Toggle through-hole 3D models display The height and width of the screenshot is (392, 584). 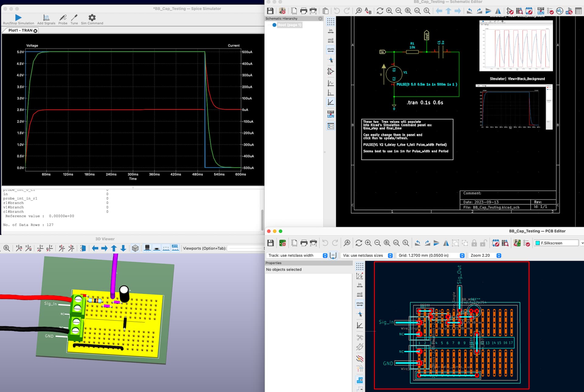pyautogui.click(x=147, y=248)
